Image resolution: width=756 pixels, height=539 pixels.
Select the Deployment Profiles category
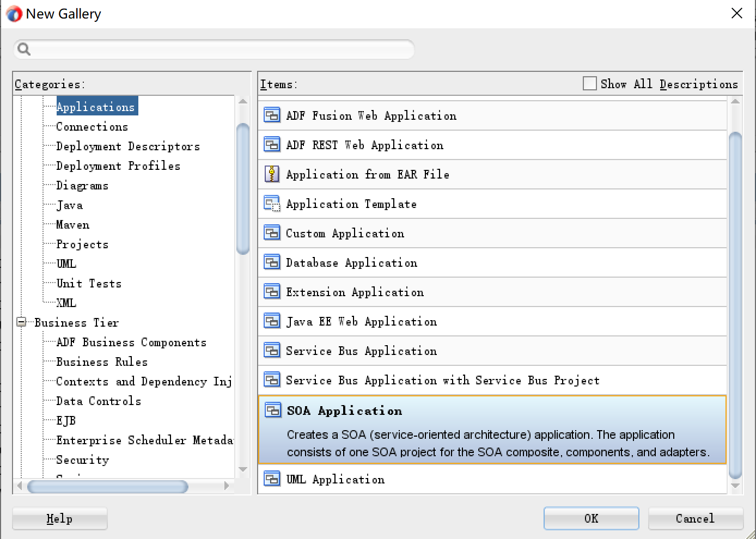(118, 166)
